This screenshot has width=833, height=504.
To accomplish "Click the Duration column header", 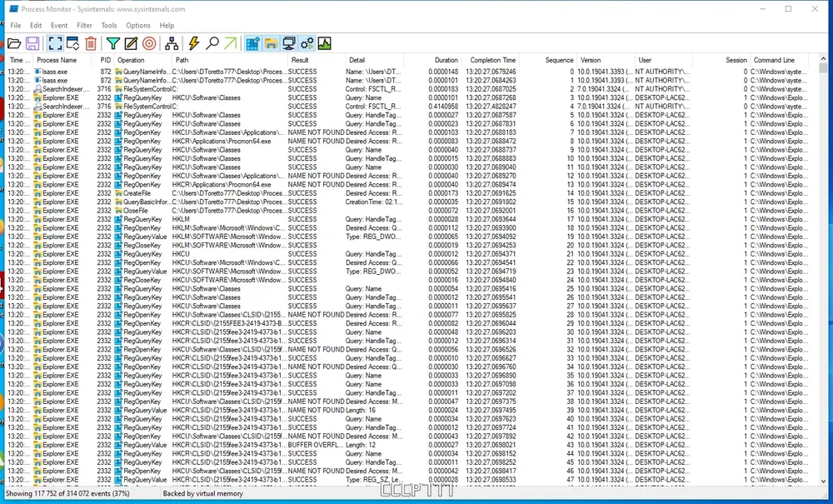I will pyautogui.click(x=446, y=60).
